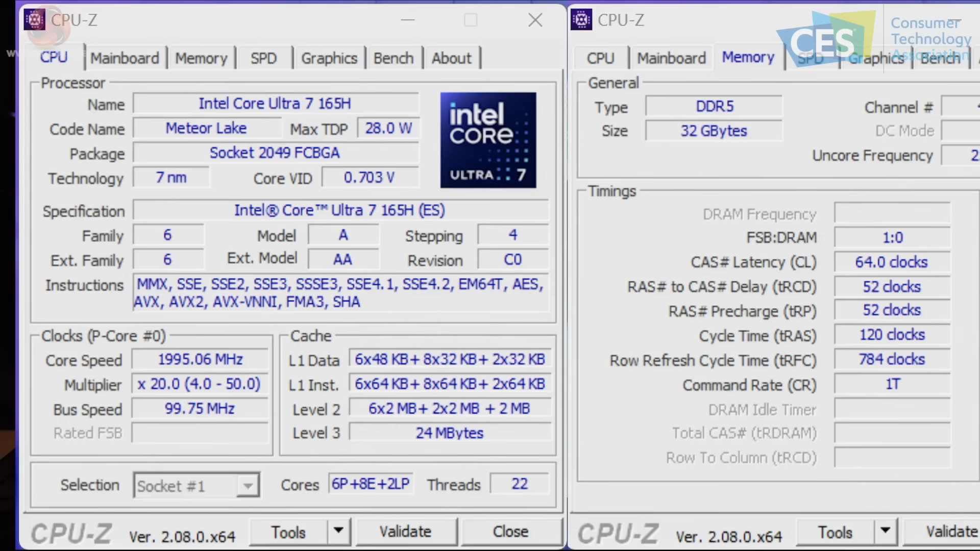Click the tRFC value '784 clocks'
980x551 pixels.
(893, 359)
